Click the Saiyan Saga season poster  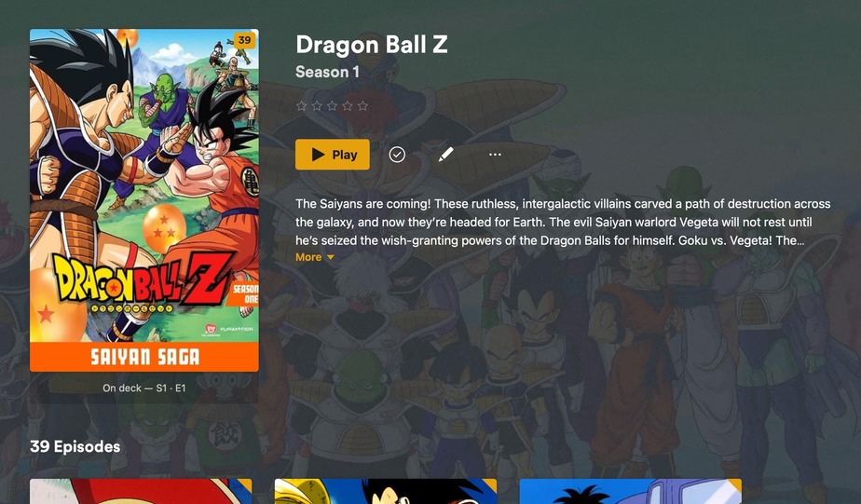click(x=144, y=200)
